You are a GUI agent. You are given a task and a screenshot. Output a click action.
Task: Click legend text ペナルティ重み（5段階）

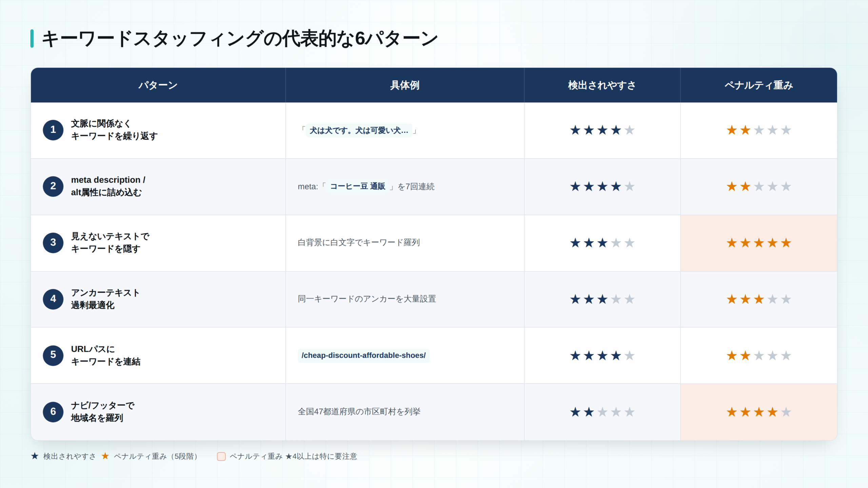(x=157, y=456)
